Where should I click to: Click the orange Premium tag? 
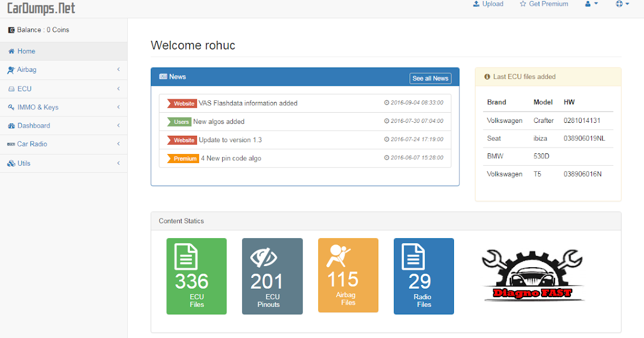pos(184,159)
